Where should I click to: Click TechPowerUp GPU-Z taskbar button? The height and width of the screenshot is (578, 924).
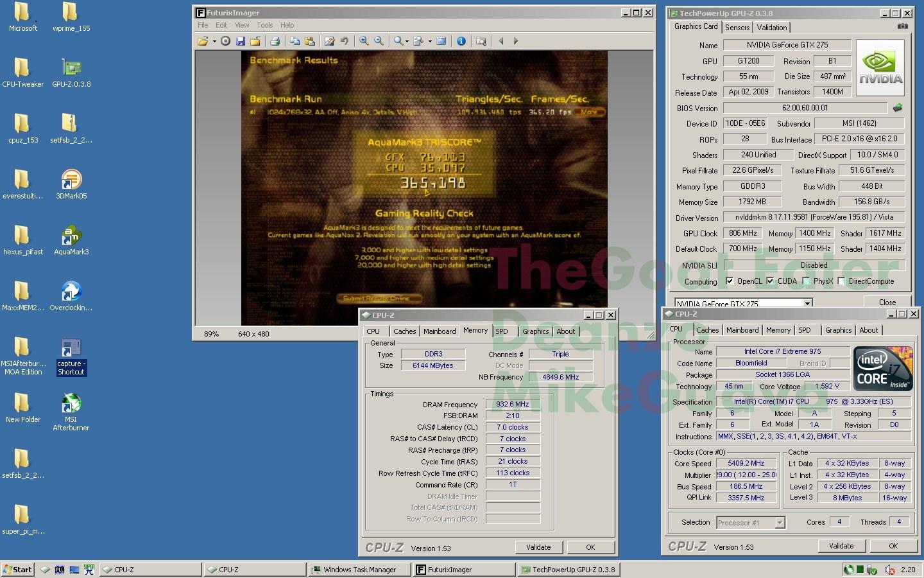569,570
